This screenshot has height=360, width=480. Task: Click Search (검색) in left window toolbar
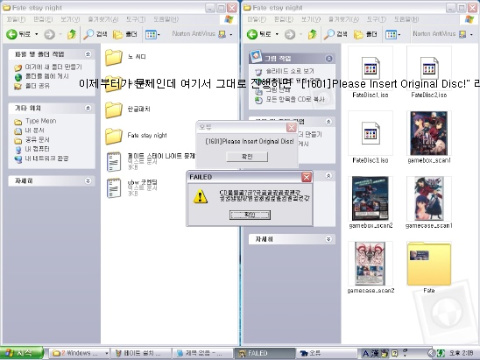[95, 34]
